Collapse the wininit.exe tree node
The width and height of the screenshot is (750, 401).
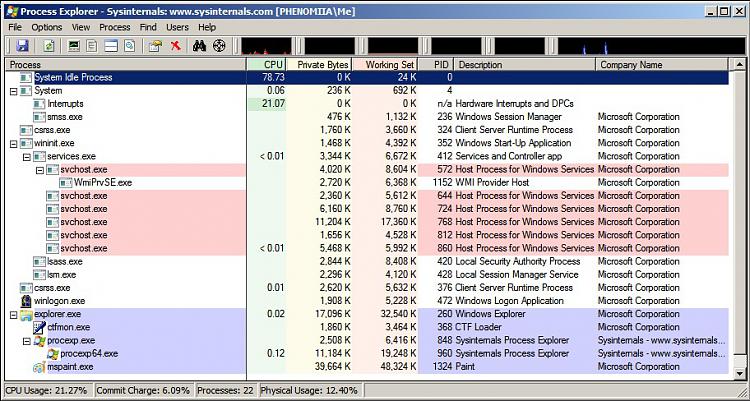point(13,144)
